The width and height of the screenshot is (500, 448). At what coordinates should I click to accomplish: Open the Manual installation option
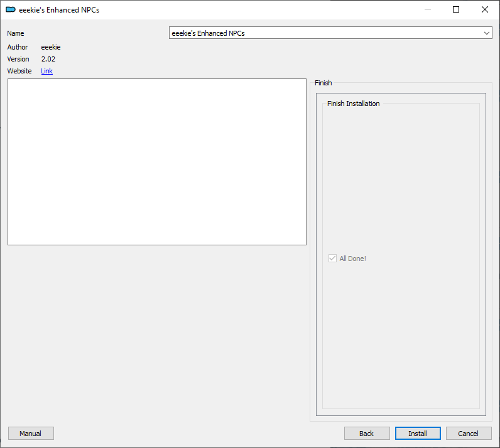(x=31, y=434)
